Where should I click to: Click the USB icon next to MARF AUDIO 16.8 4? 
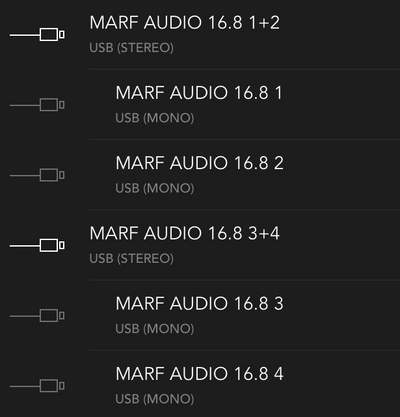(x=37, y=386)
